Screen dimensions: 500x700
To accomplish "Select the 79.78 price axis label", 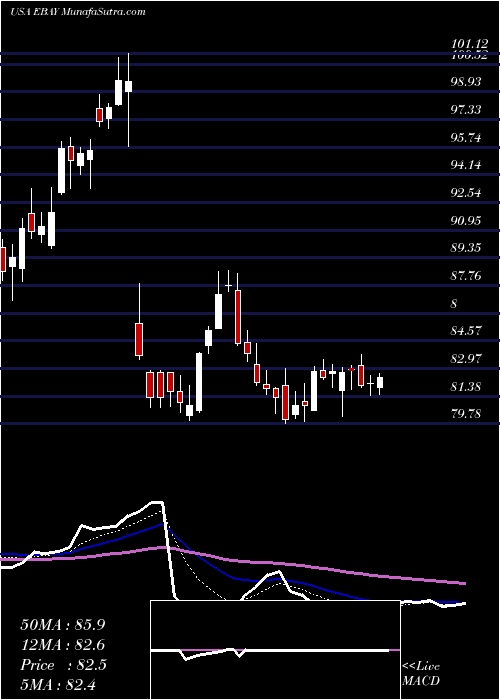I will coord(466,414).
